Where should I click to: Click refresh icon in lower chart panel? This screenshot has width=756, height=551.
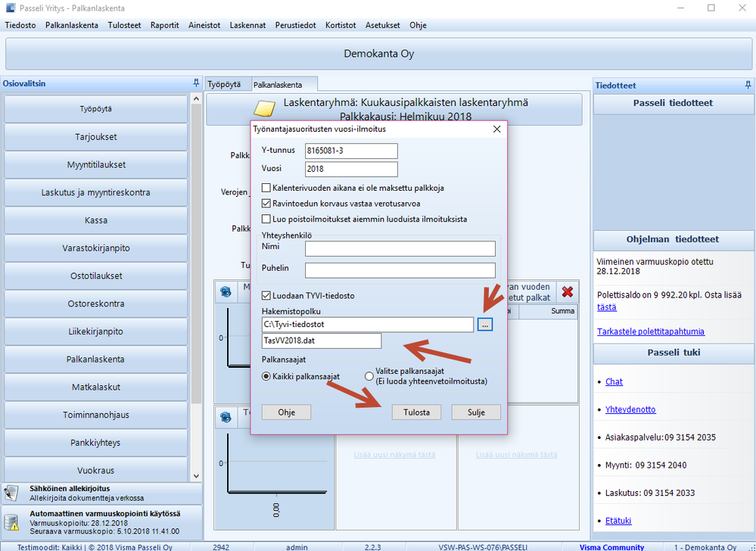pos(226,417)
